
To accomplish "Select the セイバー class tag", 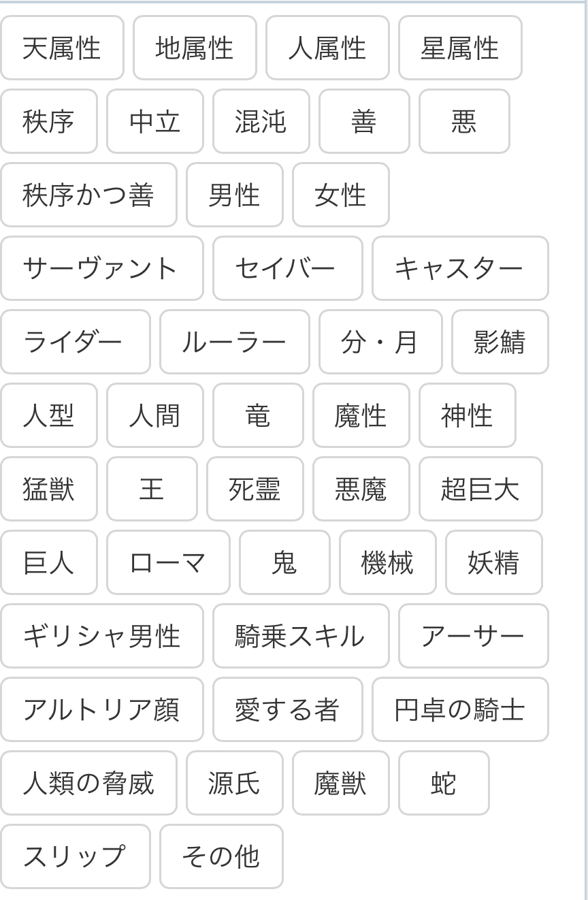I will pos(287,269).
